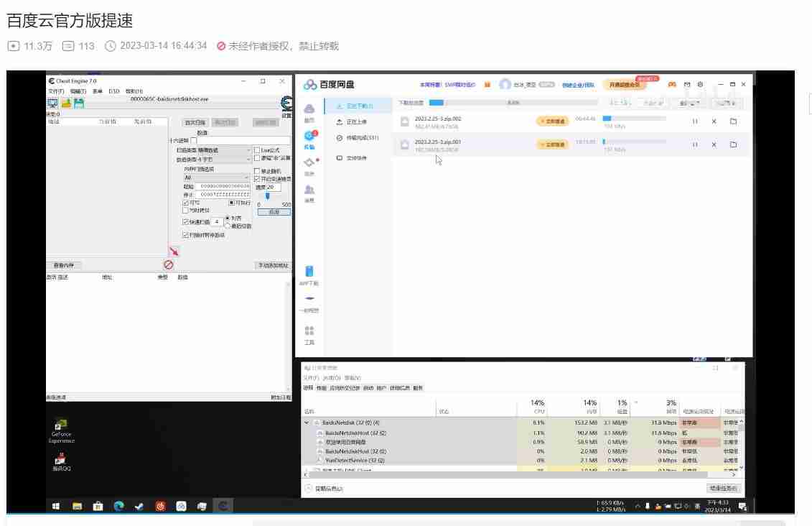Toggle pause game while scanning checkbox
This screenshot has width=812, height=526.
[x=186, y=235]
